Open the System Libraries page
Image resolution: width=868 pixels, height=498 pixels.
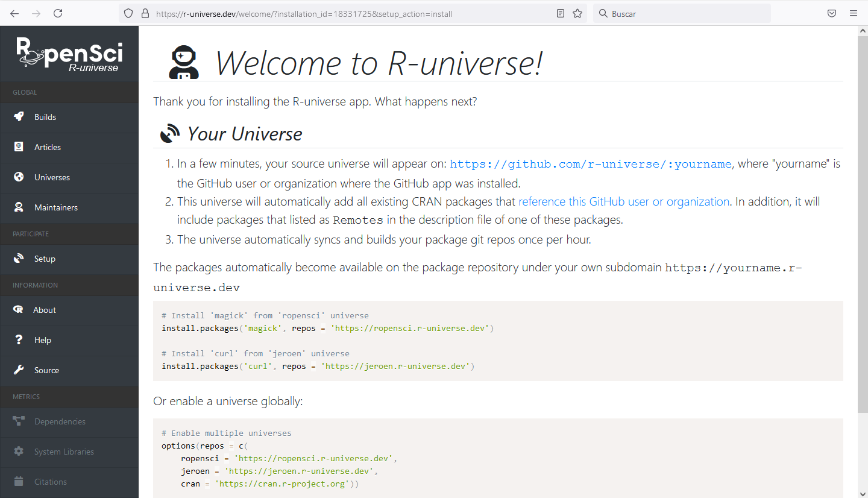63,452
